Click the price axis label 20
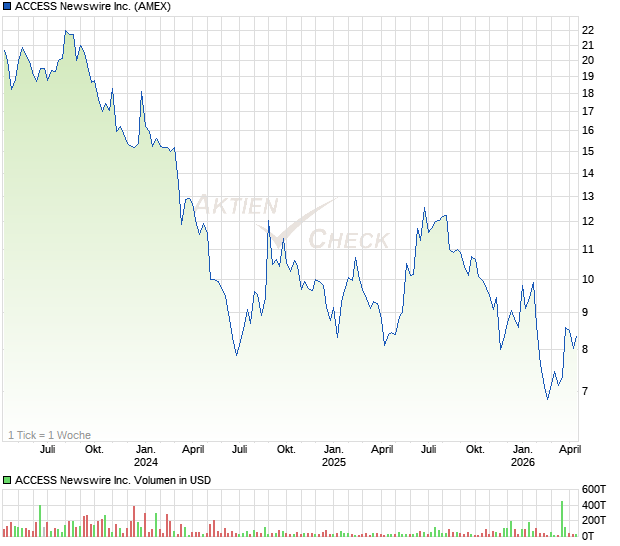Screen dimensions: 620x546 [588, 60]
